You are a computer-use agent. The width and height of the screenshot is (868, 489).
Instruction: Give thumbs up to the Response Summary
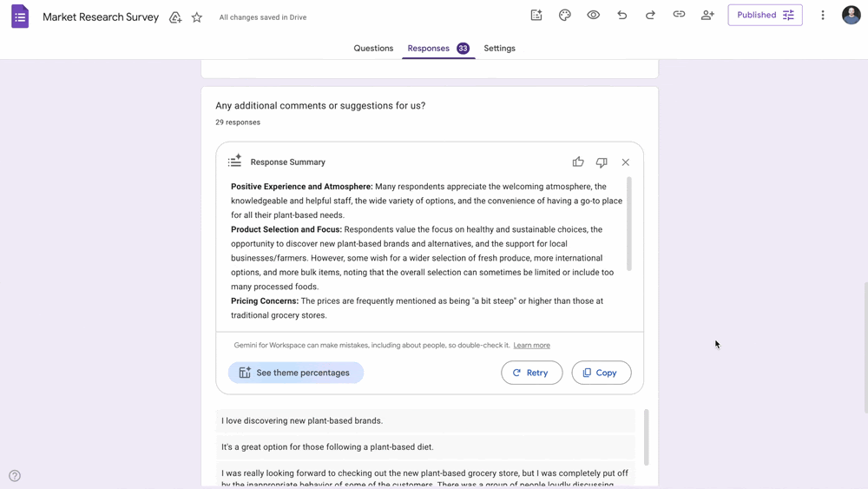[x=578, y=162]
